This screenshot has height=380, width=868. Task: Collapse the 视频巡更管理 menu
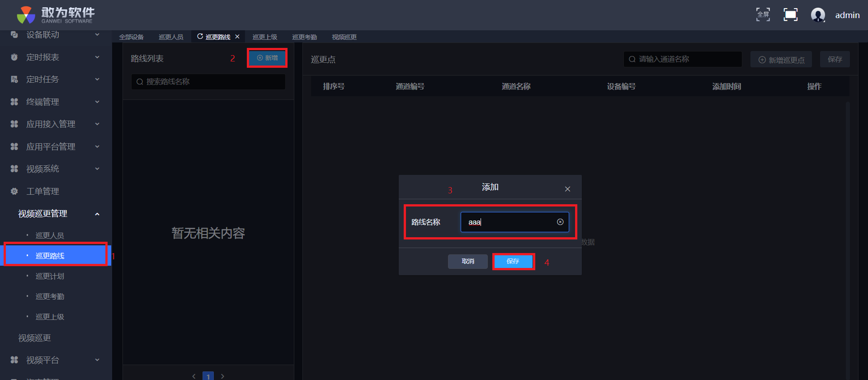(x=97, y=214)
